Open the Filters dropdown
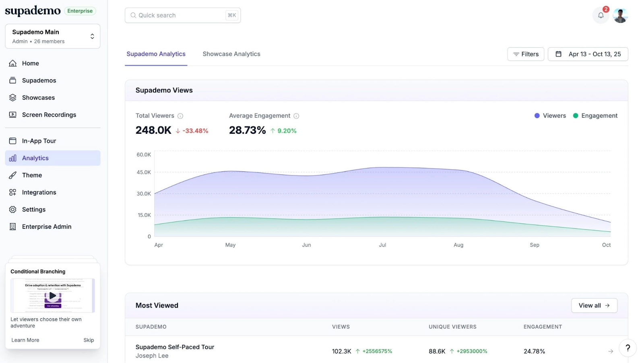This screenshot has height=363, width=644. pyautogui.click(x=526, y=54)
